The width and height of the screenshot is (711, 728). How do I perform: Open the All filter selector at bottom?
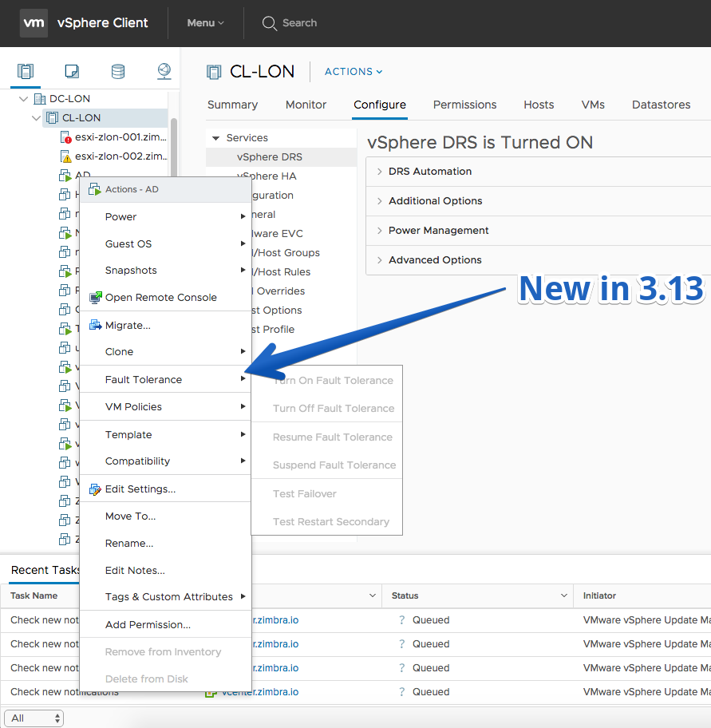tap(34, 718)
